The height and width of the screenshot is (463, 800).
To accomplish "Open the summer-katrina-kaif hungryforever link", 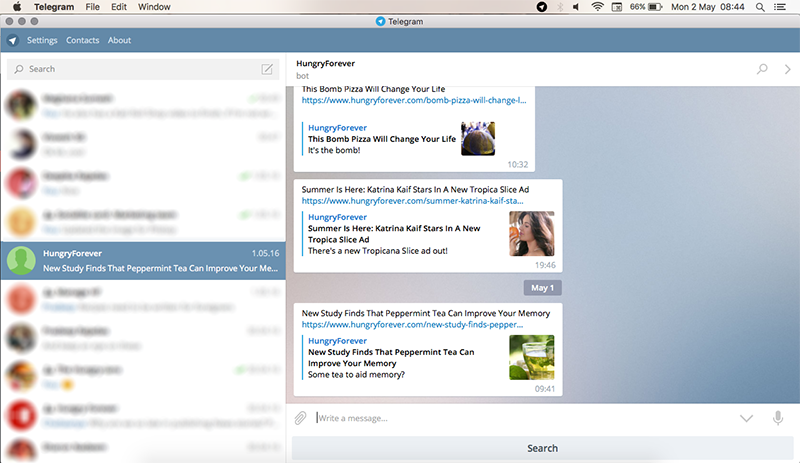I will tap(412, 201).
